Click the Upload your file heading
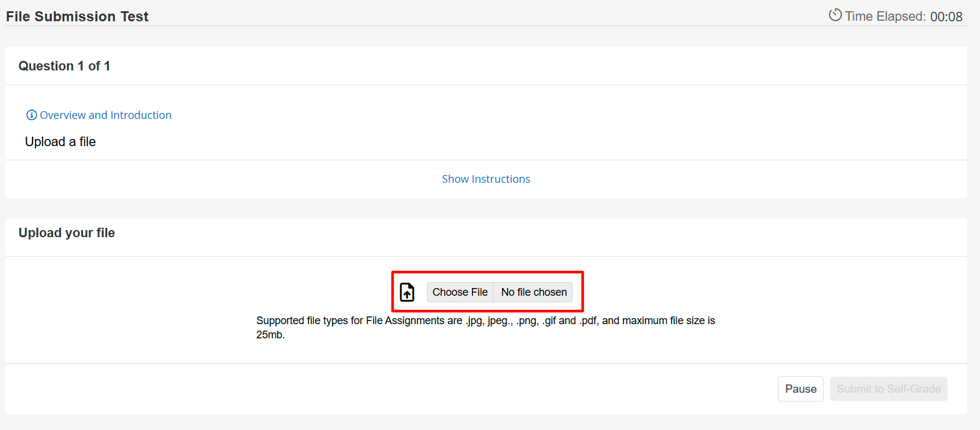This screenshot has height=430, width=980. [x=66, y=233]
